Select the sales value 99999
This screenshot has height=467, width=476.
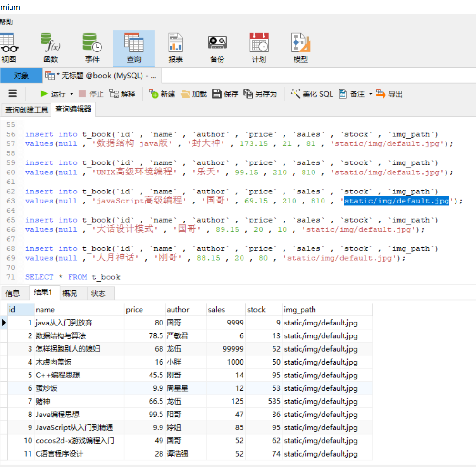point(225,349)
